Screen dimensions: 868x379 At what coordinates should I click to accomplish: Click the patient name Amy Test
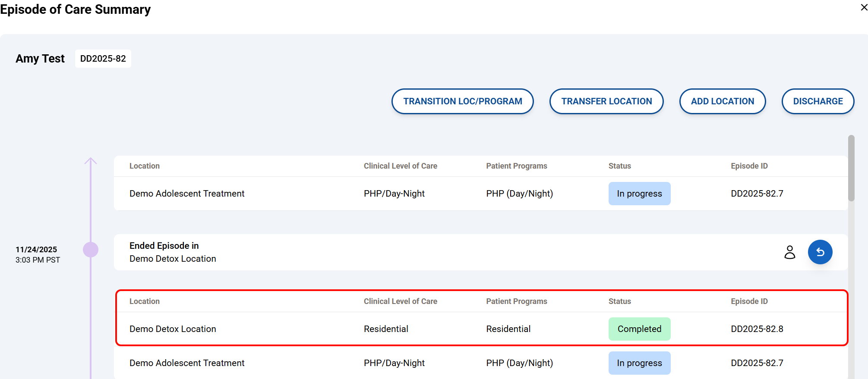coord(40,59)
